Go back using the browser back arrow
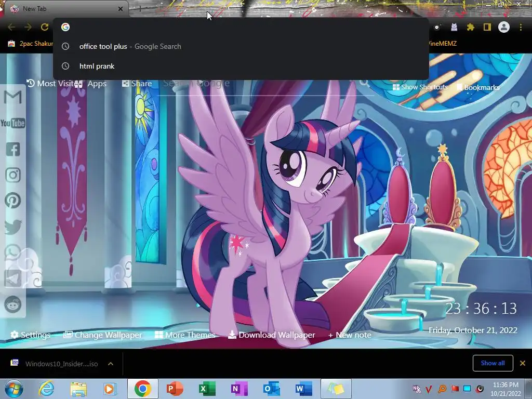 (x=11, y=27)
